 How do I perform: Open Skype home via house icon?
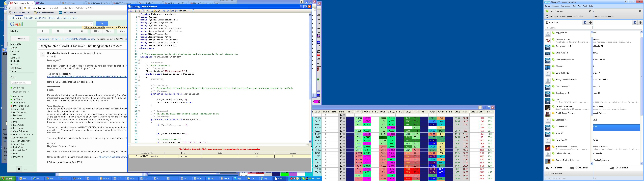[x=590, y=11]
